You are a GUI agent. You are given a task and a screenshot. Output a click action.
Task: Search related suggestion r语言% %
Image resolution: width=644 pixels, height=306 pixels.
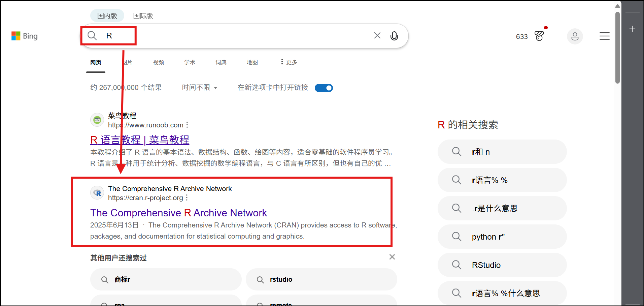click(502, 180)
